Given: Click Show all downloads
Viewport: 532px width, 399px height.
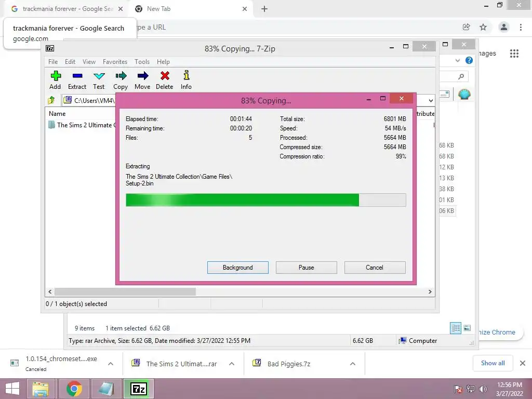Looking at the screenshot, I should click(x=493, y=363).
